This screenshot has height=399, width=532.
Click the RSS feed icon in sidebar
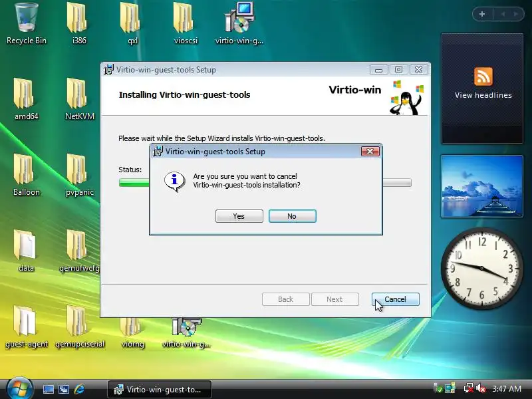click(x=483, y=76)
